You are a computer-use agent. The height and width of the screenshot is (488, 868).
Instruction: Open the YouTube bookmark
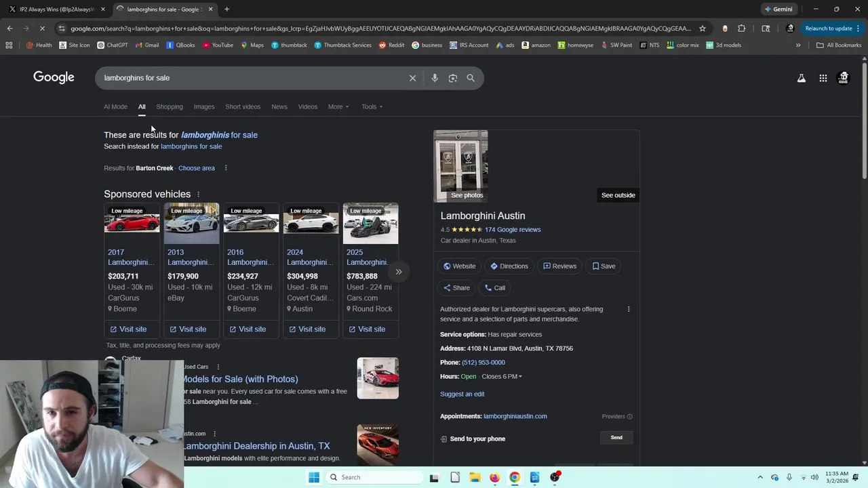click(x=217, y=45)
